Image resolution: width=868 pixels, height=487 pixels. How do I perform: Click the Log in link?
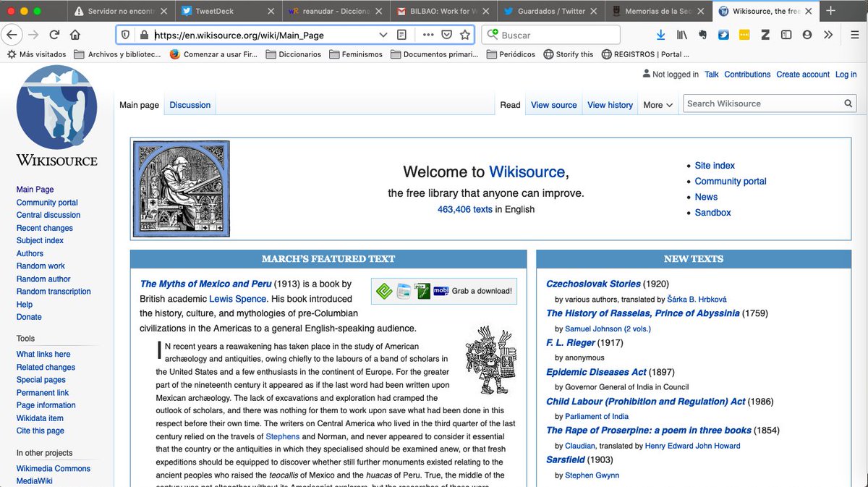[x=846, y=75]
